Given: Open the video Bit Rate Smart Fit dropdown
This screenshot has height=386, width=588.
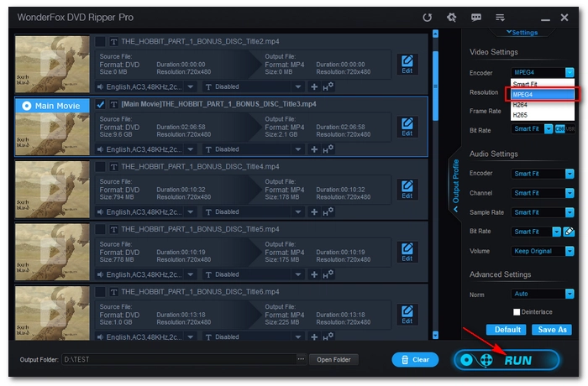Looking at the screenshot, I should [x=549, y=129].
